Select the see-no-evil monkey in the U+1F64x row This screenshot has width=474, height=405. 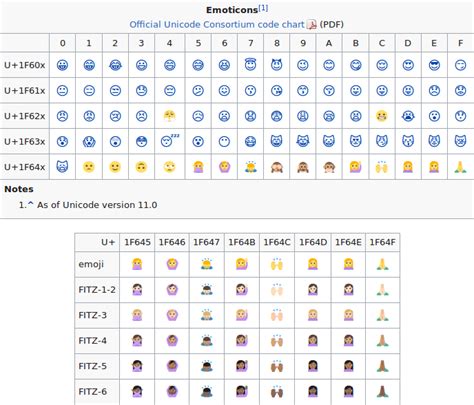click(276, 167)
